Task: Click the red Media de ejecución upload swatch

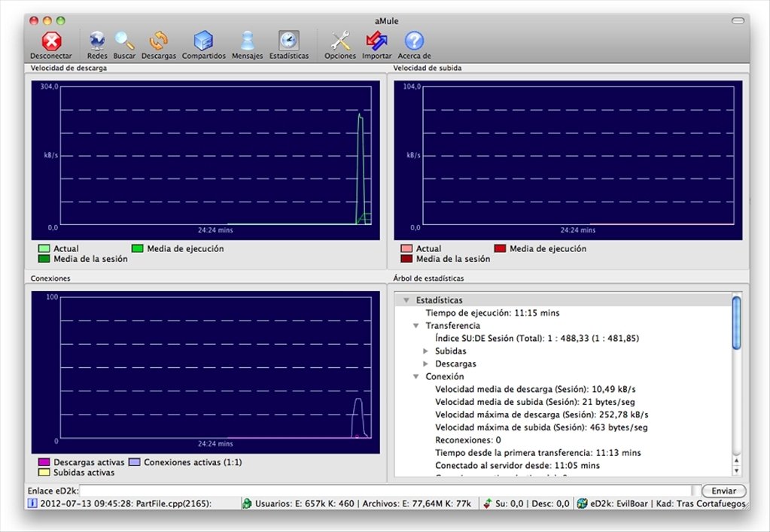Action: [x=500, y=248]
